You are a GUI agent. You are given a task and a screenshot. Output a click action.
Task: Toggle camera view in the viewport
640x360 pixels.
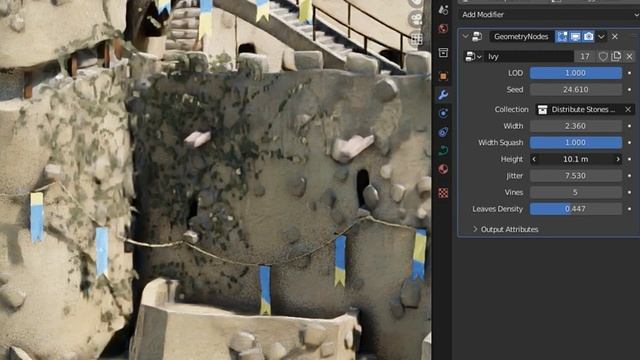[x=416, y=19]
